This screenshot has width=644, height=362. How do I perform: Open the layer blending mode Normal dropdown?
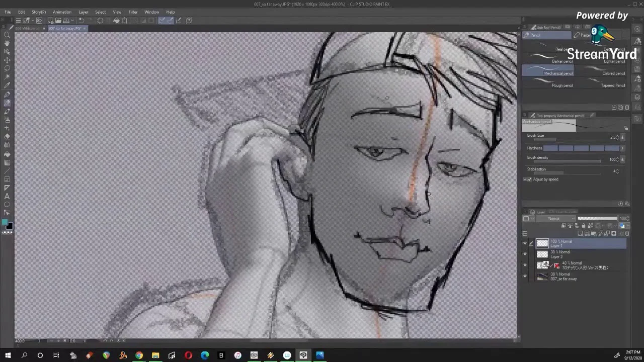click(553, 219)
